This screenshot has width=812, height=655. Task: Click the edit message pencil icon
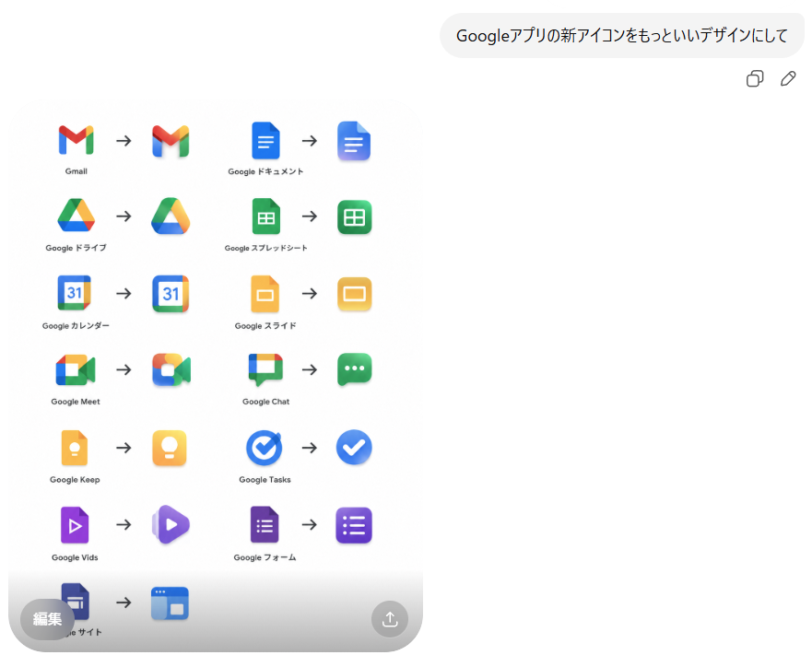tap(788, 78)
